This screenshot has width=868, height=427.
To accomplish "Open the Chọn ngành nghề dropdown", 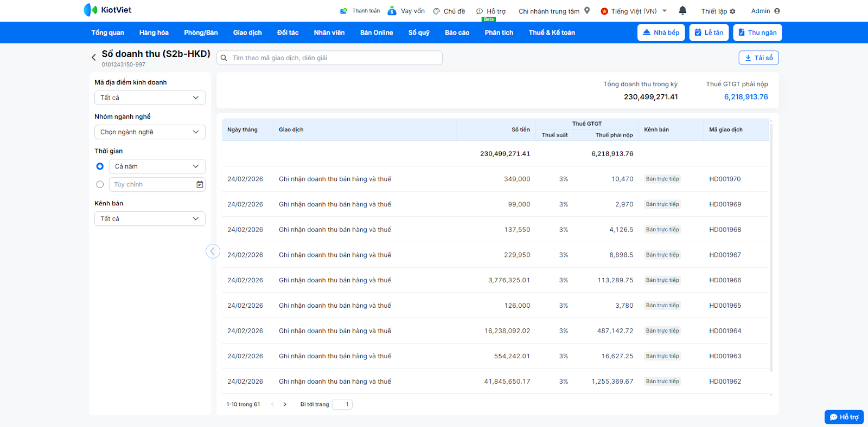I will (150, 132).
